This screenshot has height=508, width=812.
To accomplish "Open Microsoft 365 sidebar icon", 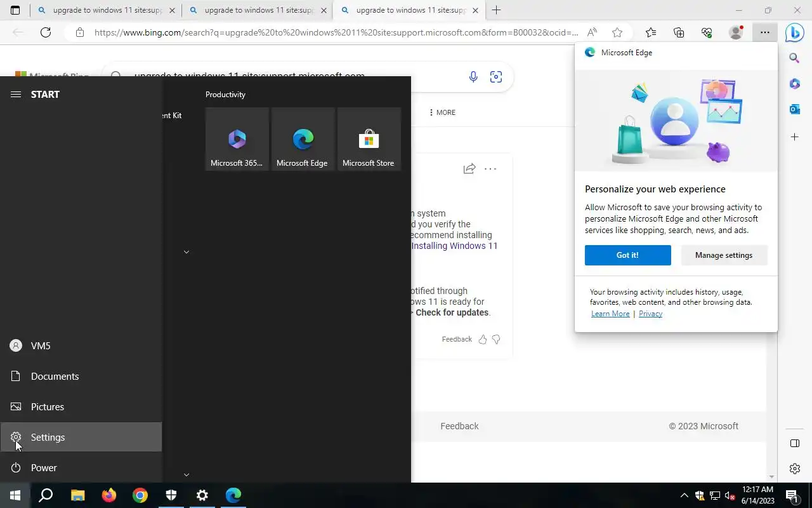I will pos(794,84).
